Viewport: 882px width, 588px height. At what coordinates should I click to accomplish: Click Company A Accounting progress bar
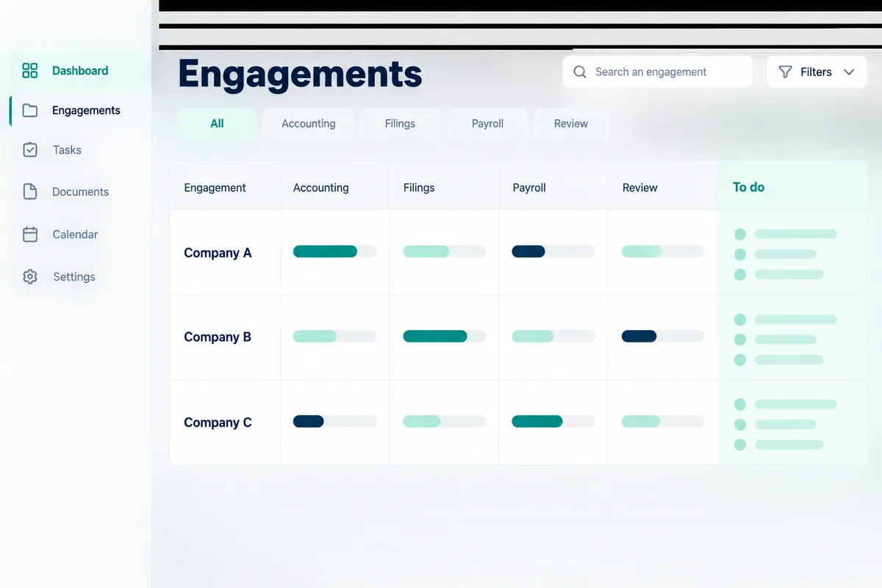coord(335,251)
